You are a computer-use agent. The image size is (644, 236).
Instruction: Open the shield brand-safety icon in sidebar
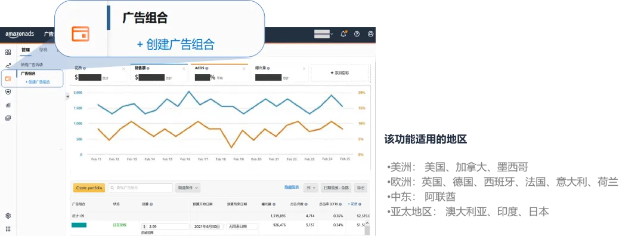8,92
